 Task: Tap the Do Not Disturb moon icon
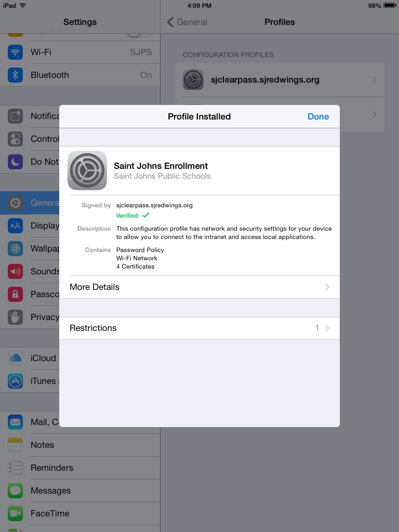pyautogui.click(x=15, y=162)
